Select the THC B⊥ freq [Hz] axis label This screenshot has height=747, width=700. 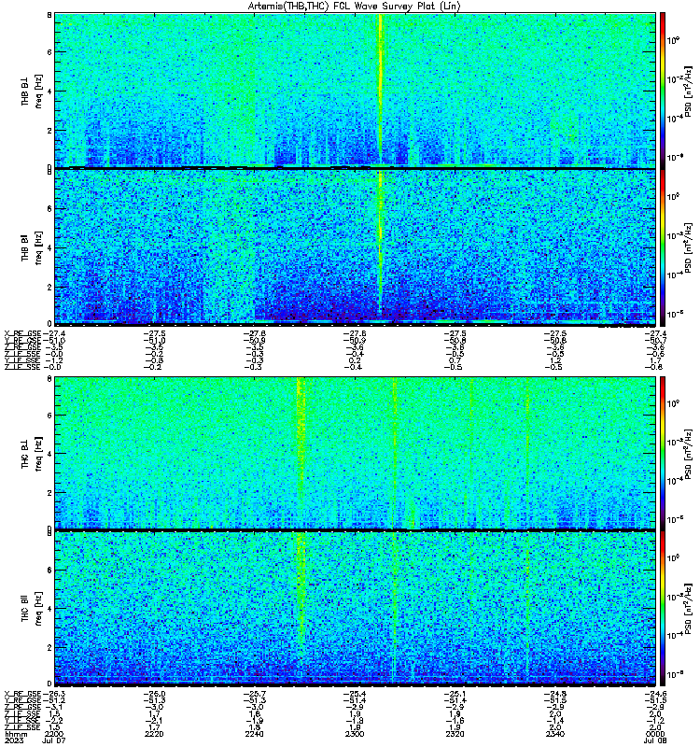pyautogui.click(x=32, y=454)
